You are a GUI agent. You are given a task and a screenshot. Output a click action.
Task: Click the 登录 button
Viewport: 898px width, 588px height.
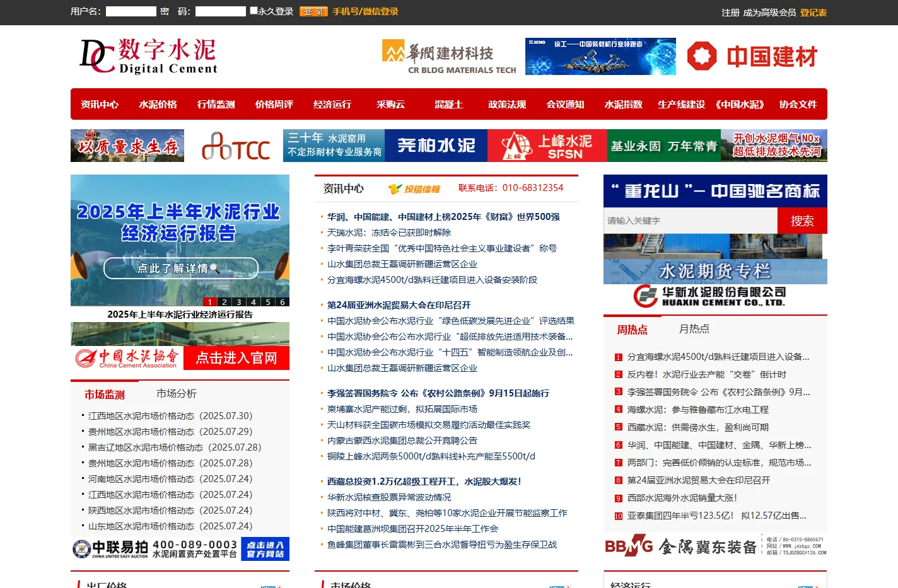tap(313, 11)
